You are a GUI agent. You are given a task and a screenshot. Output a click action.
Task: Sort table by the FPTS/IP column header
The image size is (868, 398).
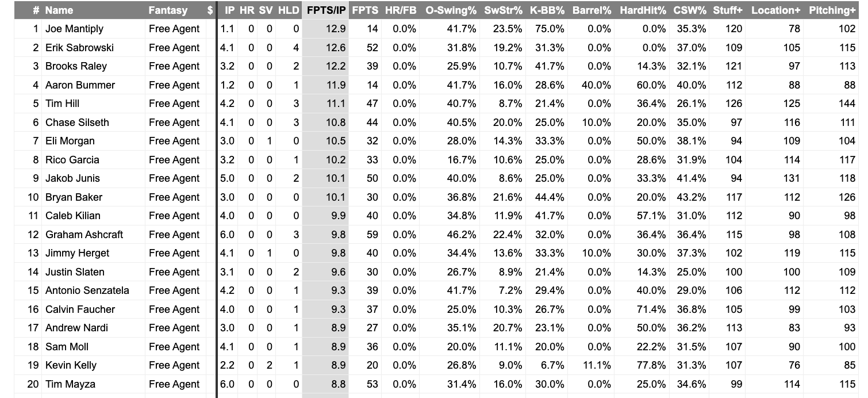pos(326,10)
